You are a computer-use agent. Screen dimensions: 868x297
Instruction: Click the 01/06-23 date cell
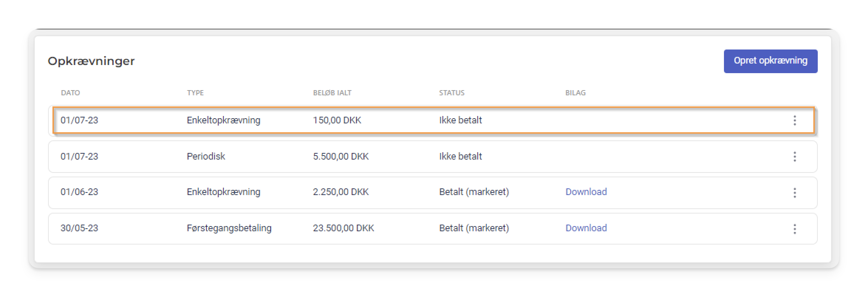point(79,192)
